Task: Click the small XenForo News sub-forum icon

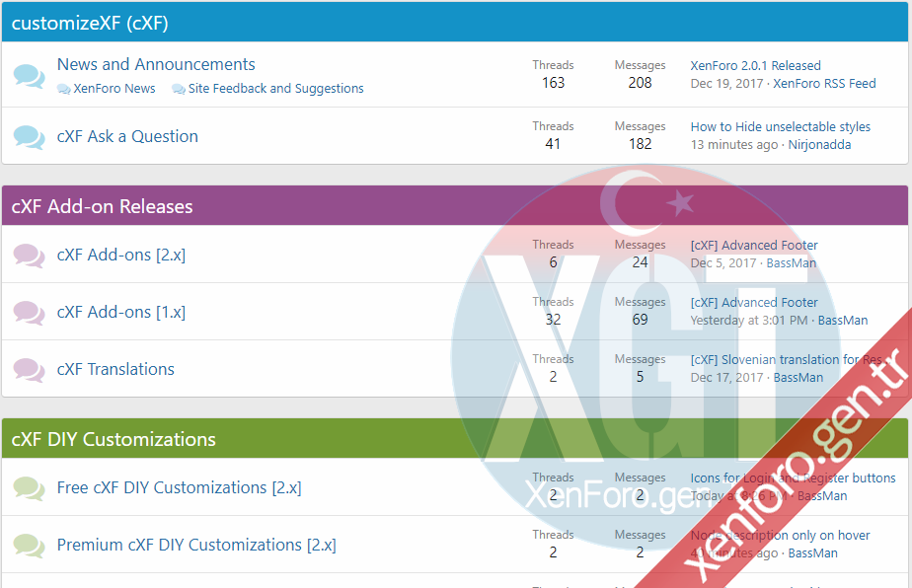Action: pos(63,89)
